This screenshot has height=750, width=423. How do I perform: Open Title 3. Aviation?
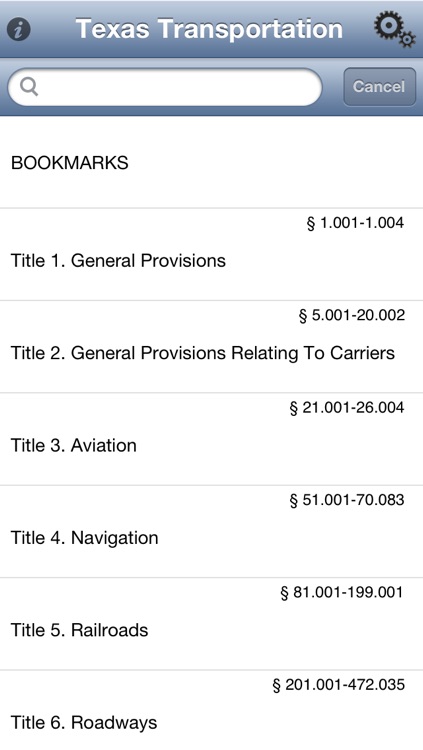pyautogui.click(x=212, y=439)
